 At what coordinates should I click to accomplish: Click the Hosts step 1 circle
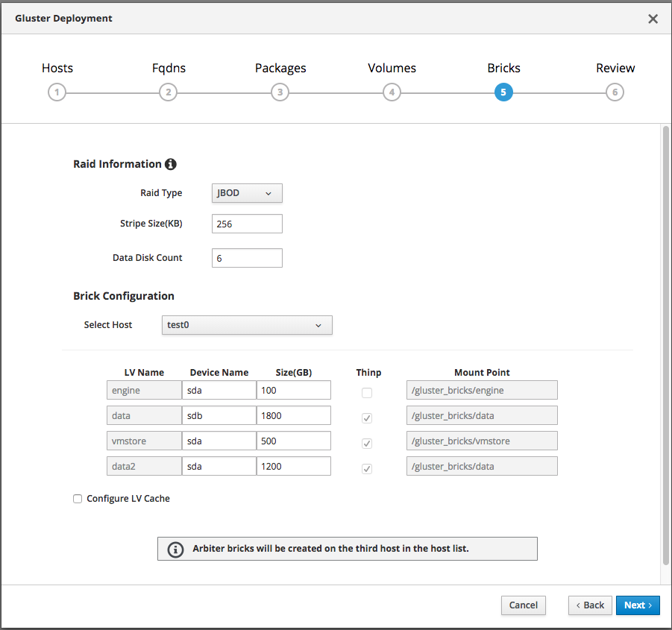tap(57, 92)
